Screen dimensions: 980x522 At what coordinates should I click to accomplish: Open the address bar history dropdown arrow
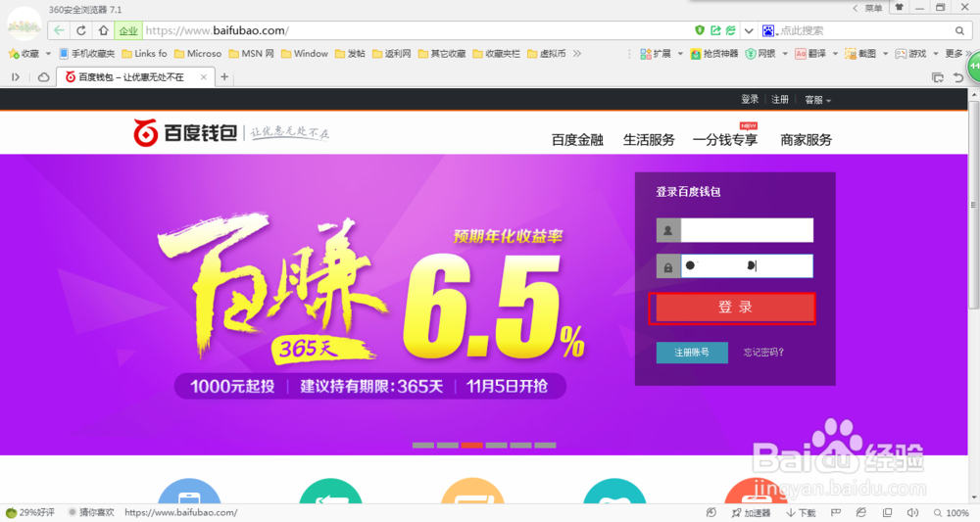(x=749, y=30)
